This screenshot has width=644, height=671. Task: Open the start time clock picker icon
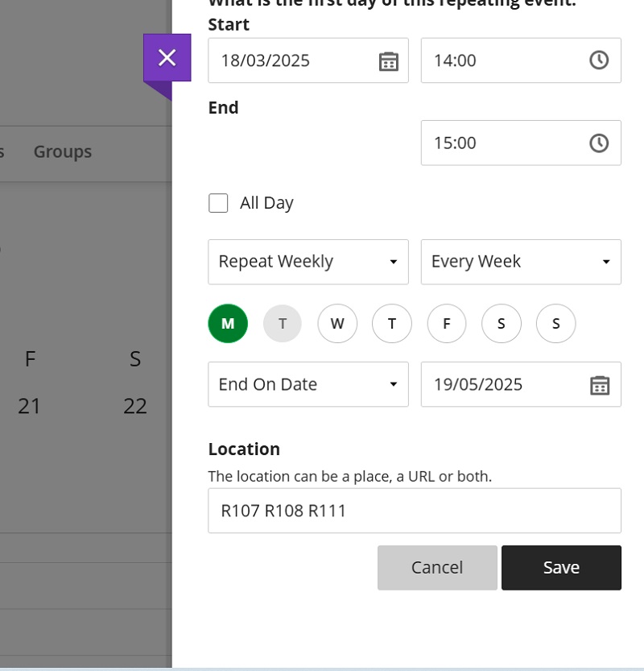point(599,60)
